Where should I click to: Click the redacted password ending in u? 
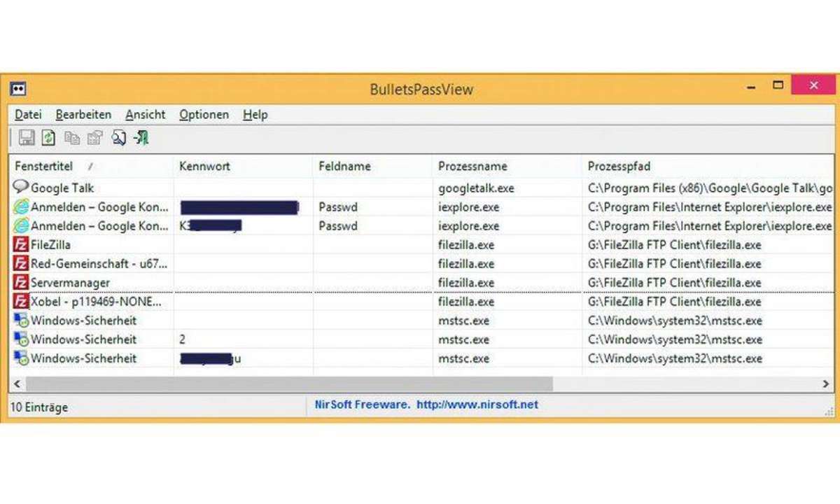pos(211,358)
